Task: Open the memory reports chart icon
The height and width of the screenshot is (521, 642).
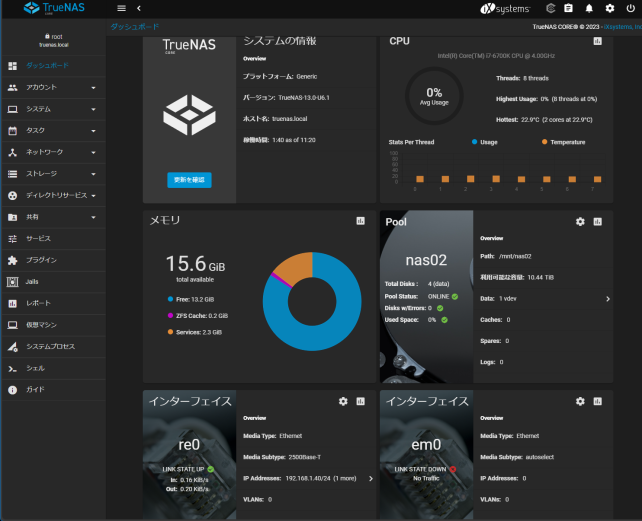Action: tap(360, 221)
